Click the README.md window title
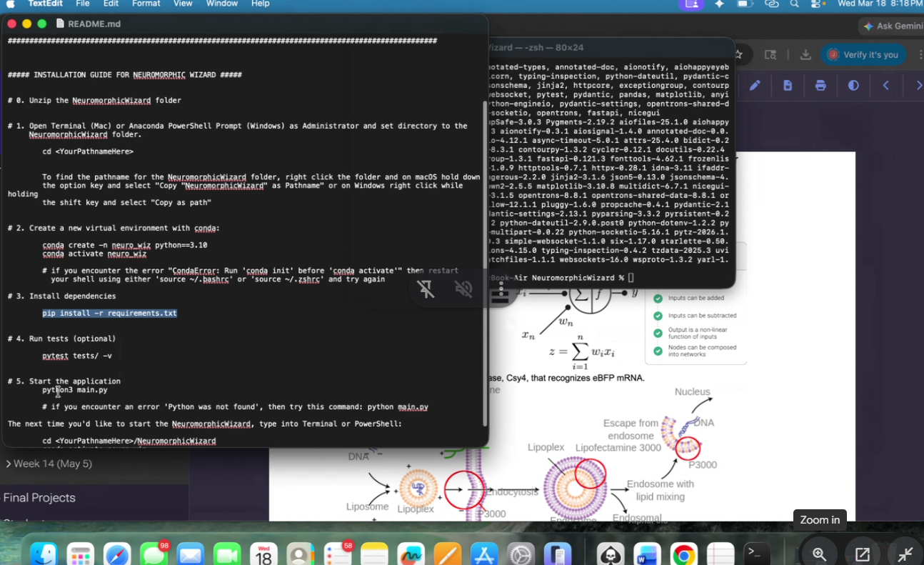 point(94,24)
